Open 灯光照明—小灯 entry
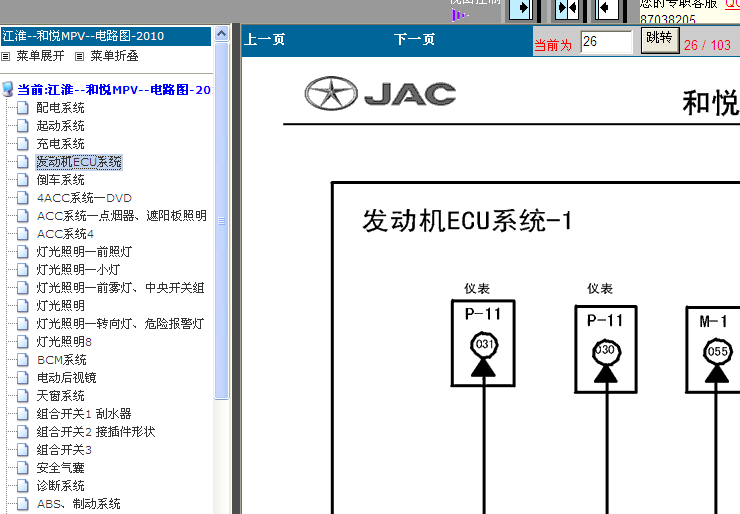The width and height of the screenshot is (740, 514). [x=78, y=270]
